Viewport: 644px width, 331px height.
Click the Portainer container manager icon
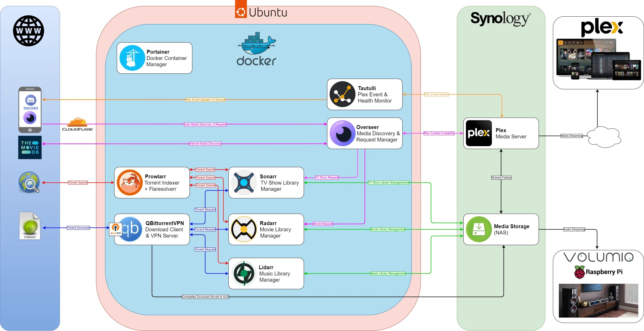coord(132,58)
